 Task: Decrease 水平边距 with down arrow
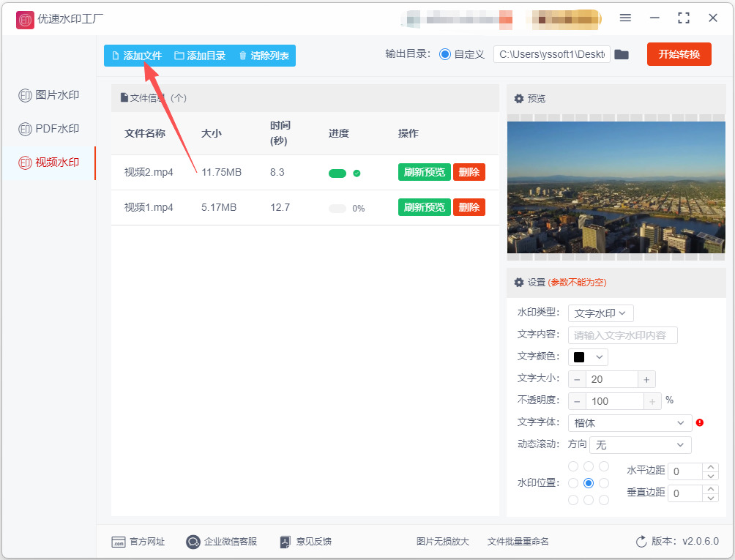click(x=711, y=476)
